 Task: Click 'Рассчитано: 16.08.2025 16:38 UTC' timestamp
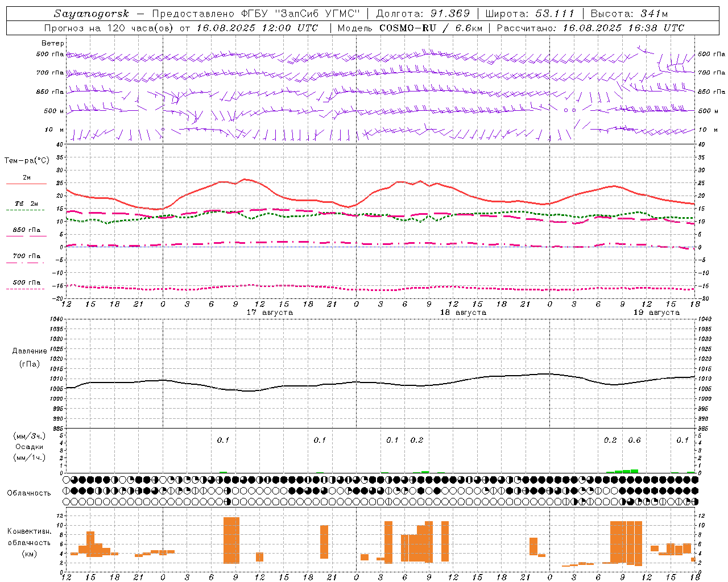click(590, 28)
